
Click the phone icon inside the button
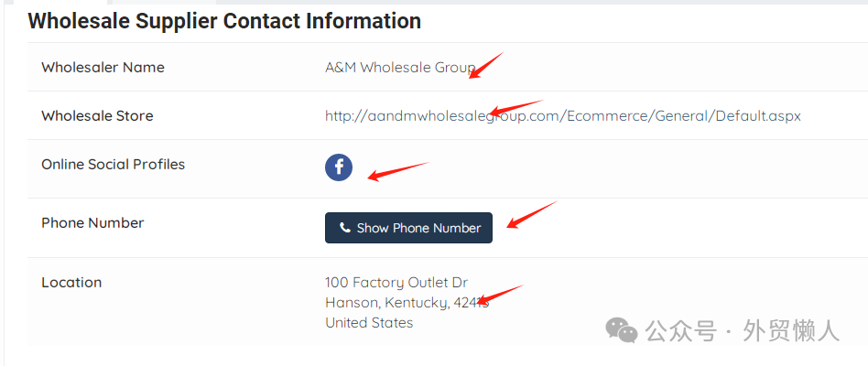click(x=345, y=228)
